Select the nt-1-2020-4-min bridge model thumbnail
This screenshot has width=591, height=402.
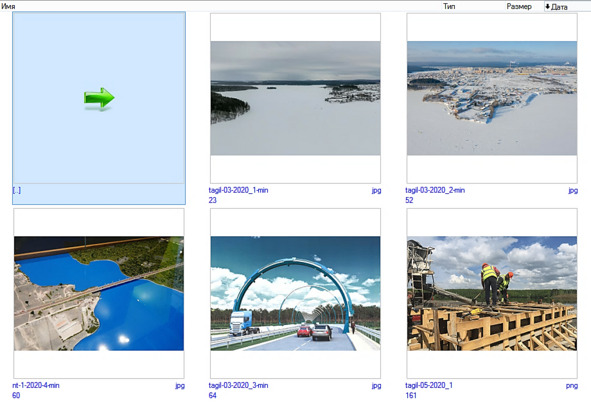click(x=99, y=293)
